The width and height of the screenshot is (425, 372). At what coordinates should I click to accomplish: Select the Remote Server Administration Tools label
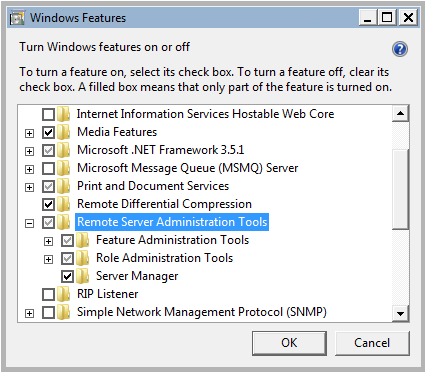pyautogui.click(x=172, y=222)
